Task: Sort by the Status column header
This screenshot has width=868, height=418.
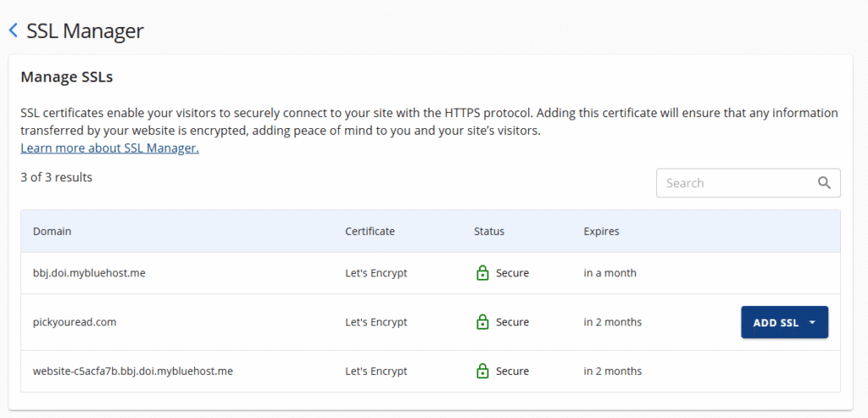Action: click(x=488, y=231)
